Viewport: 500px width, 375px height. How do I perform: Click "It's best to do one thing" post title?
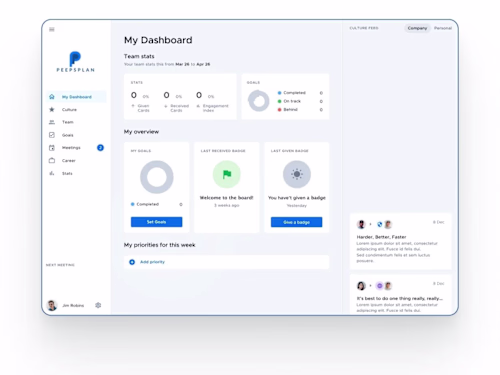point(400,298)
